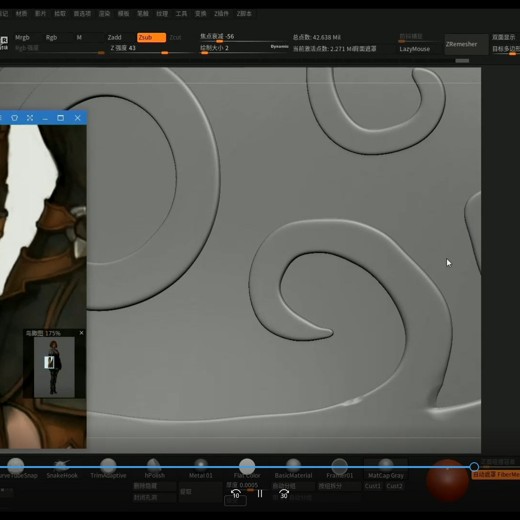Select the MatCap Gray material
Image resolution: width=520 pixels, height=520 pixels.
386,468
